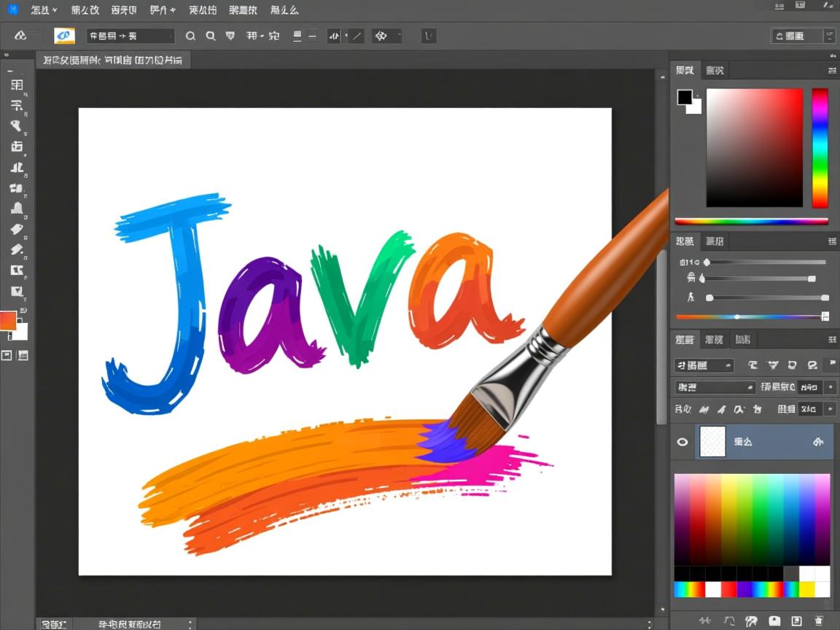Select the Move tool in the left toolbar

(x=17, y=84)
